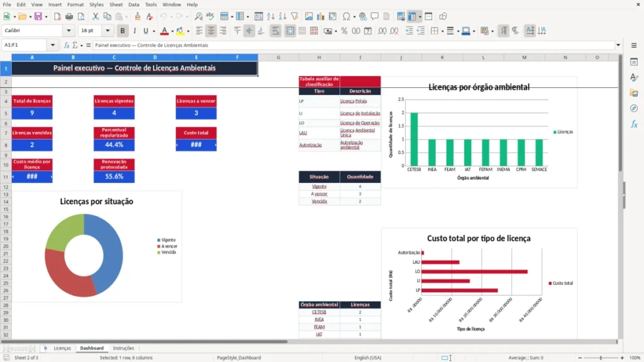Screen dimensions: 644x362
Task: Save the document using the Save icon
Action: [38, 16]
